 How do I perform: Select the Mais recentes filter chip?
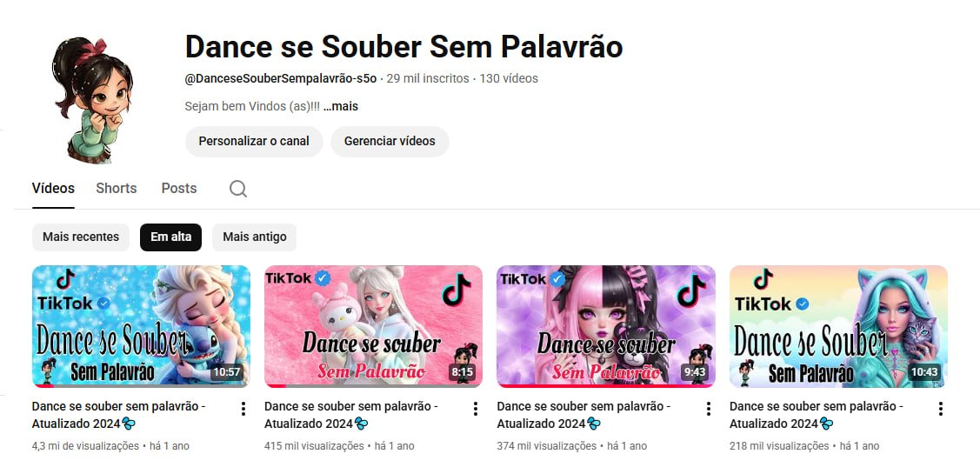coord(81,237)
